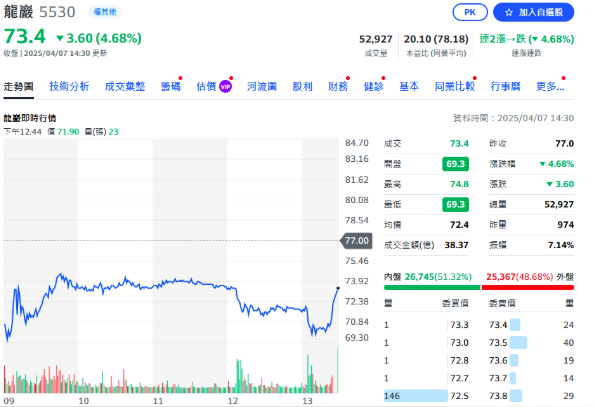The width and height of the screenshot is (595, 407).
Task: Click the PK compare button
Action: click(x=470, y=12)
